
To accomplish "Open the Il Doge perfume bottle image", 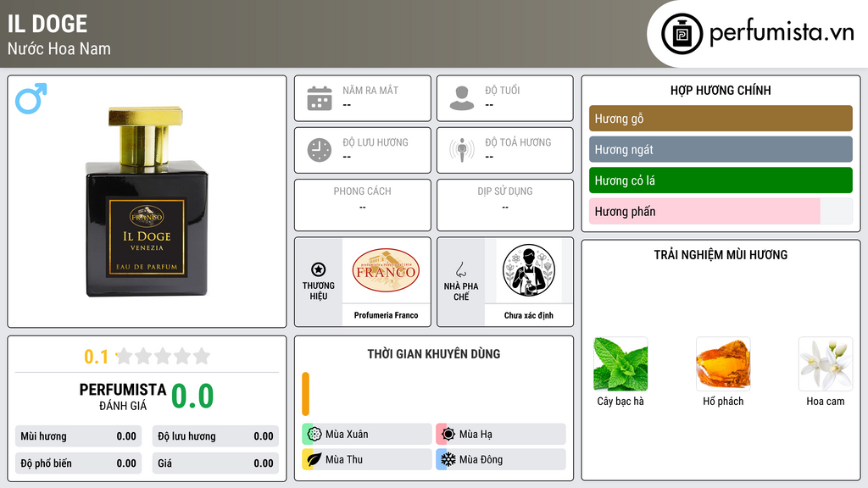I will 147,202.
